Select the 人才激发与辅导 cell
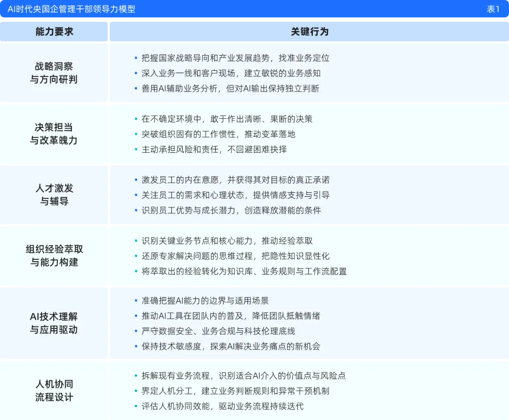509x420 pixels. point(54,194)
